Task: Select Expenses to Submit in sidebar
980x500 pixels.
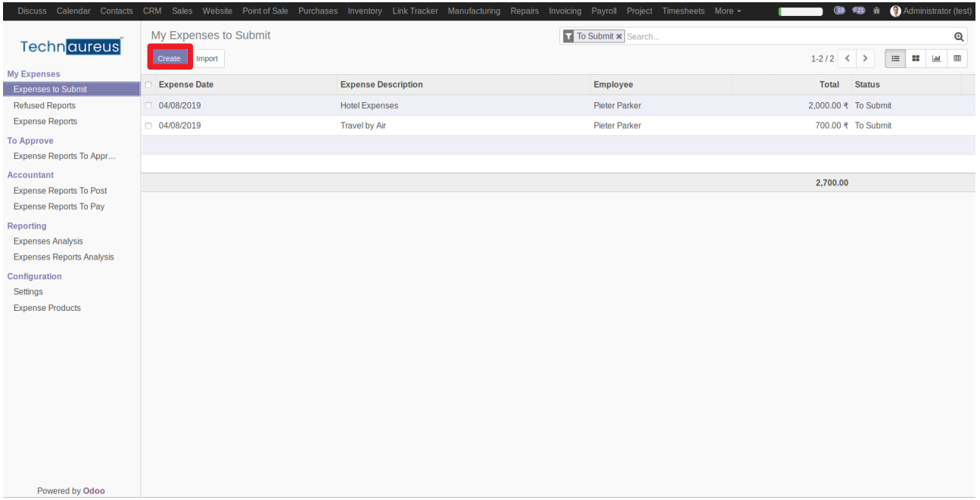Action: click(x=71, y=89)
